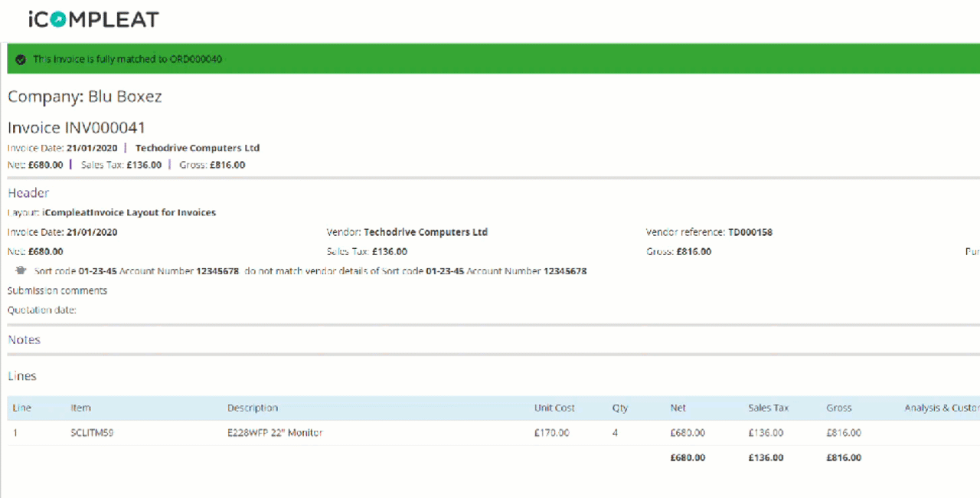Click Gross: £816.00 in the Header section
980x498 pixels.
(x=678, y=251)
